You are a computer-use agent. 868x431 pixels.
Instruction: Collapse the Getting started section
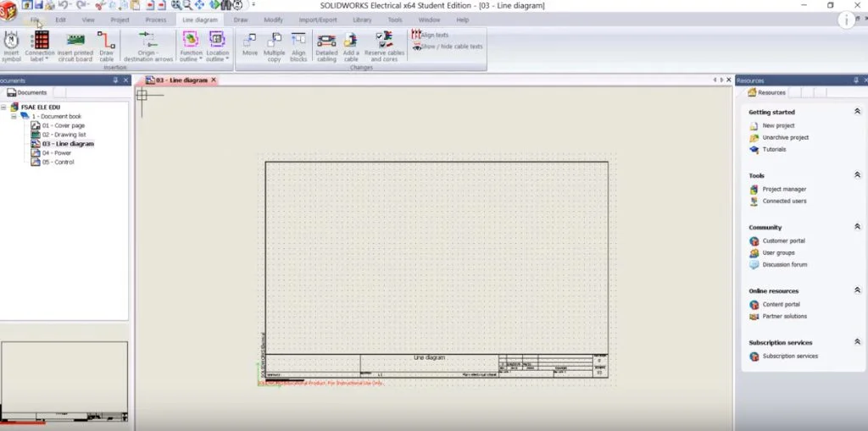[858, 111]
